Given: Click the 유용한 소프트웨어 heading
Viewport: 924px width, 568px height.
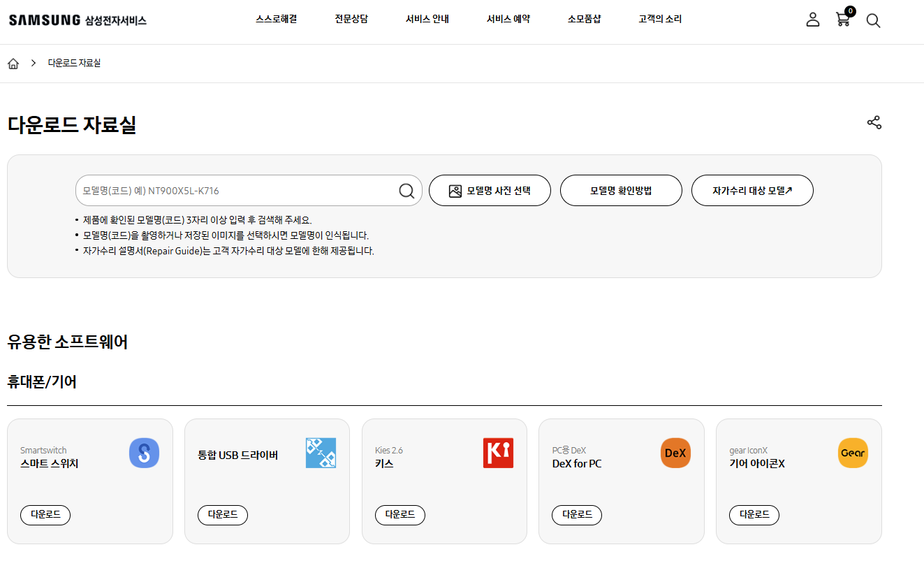Looking at the screenshot, I should point(68,342).
